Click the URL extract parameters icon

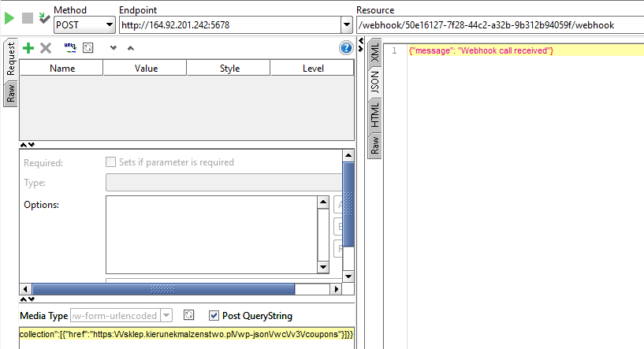pos(70,47)
